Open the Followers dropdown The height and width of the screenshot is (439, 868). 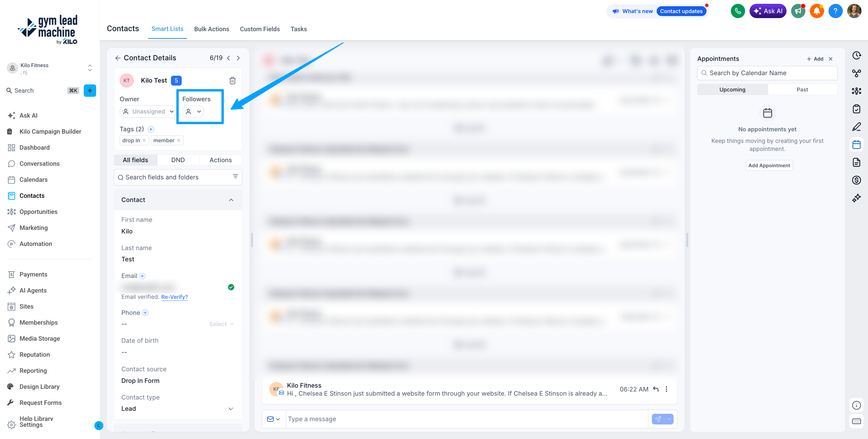click(193, 112)
